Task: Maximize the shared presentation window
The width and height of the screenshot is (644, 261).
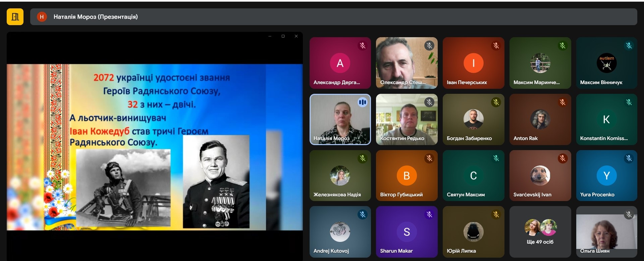Action: [283, 36]
